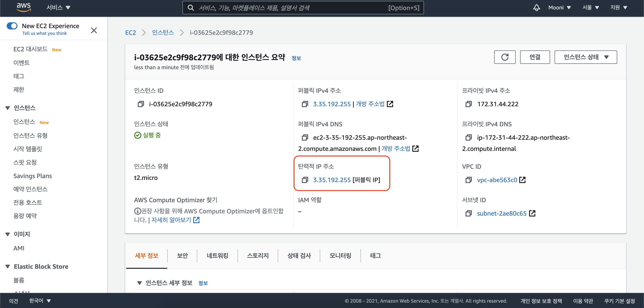Switch to the 네트워킹 tab
The image size is (644, 308).
click(x=217, y=256)
